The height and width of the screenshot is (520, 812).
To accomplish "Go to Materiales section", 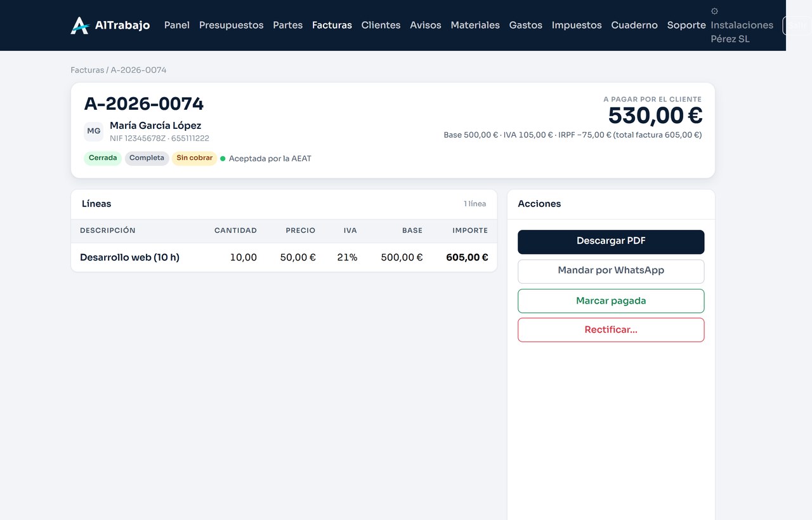I will point(475,25).
